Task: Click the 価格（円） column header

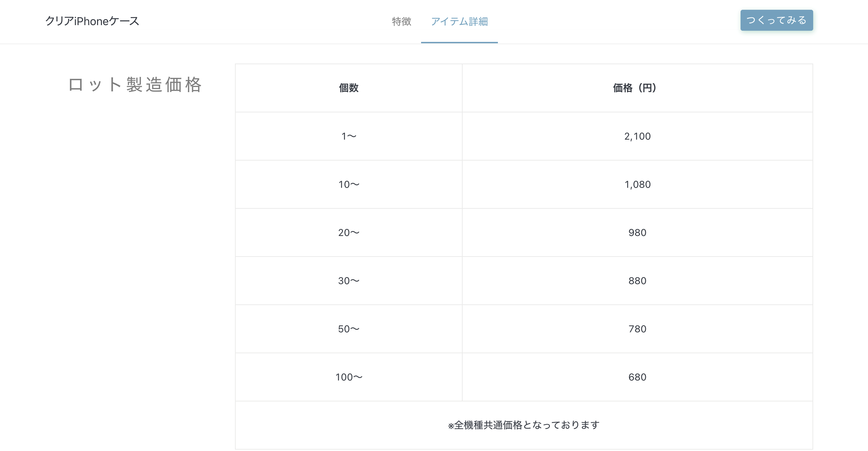Action: coord(638,88)
